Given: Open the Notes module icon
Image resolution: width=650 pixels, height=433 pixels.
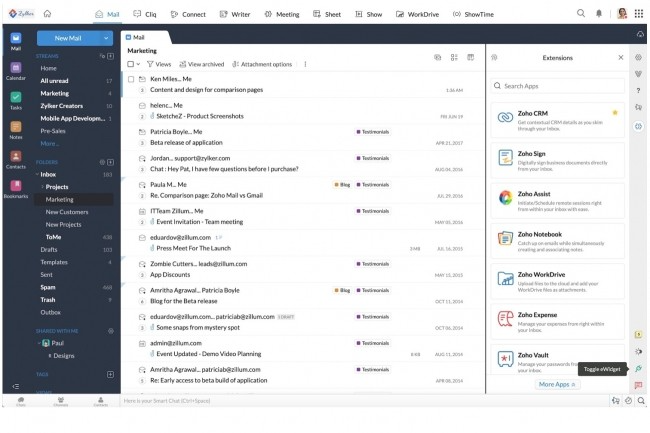Looking at the screenshot, I should (x=16, y=128).
